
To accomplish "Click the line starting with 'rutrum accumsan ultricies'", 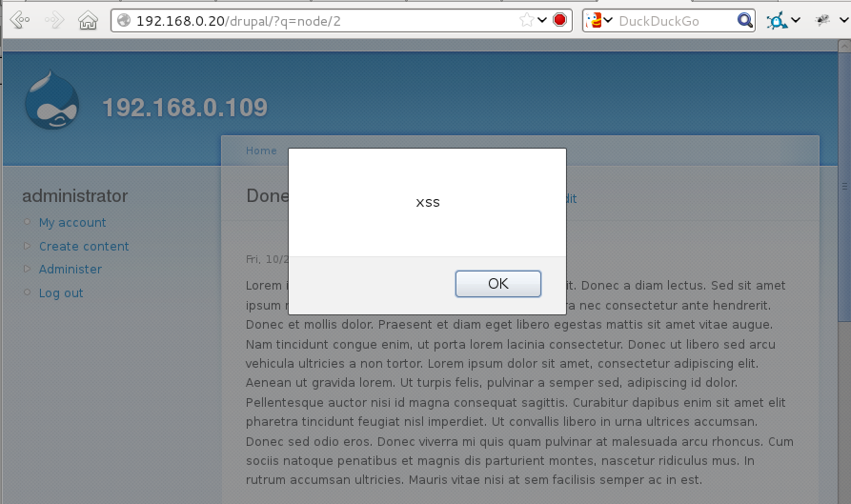I will click(474, 480).
